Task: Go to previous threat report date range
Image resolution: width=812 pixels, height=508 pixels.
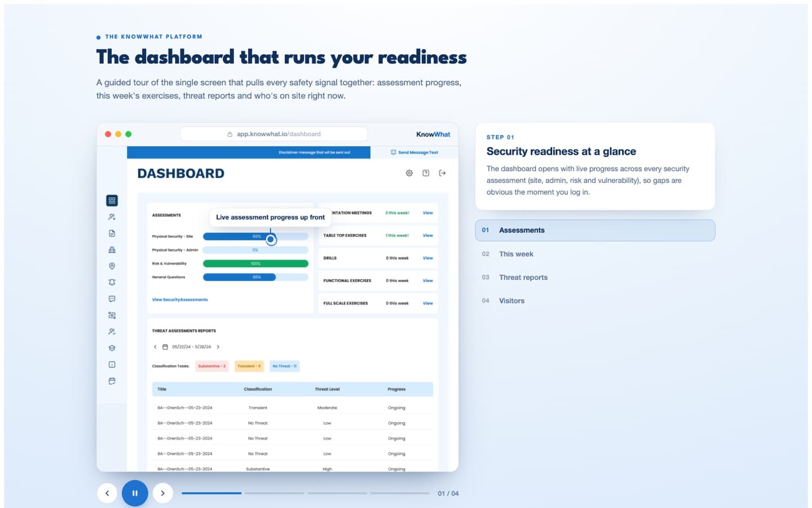Action: pos(155,347)
